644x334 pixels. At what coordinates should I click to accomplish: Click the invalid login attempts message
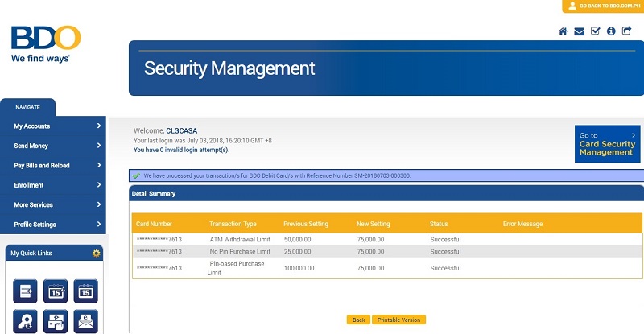pos(181,150)
